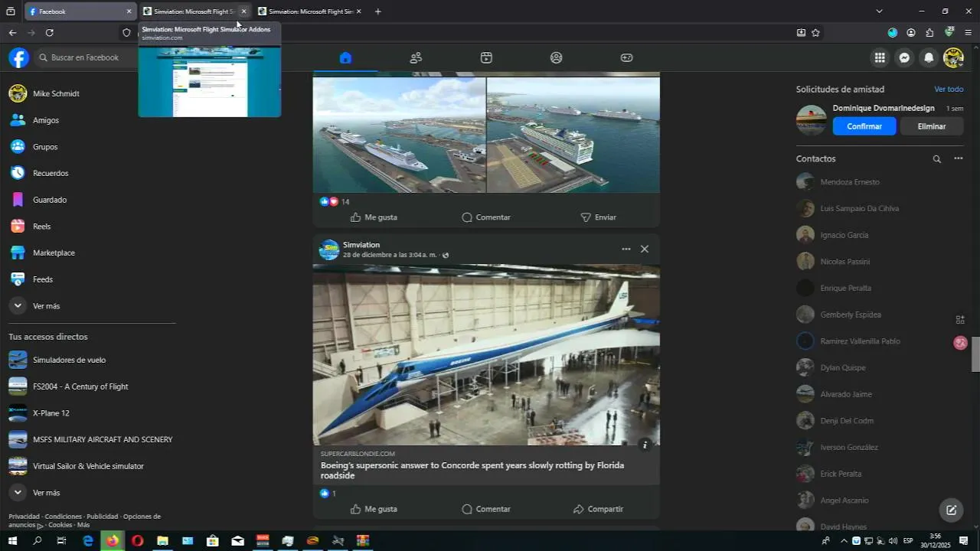This screenshot has height=551, width=980.
Task: Click the Facebook logo
Action: pos(18,57)
